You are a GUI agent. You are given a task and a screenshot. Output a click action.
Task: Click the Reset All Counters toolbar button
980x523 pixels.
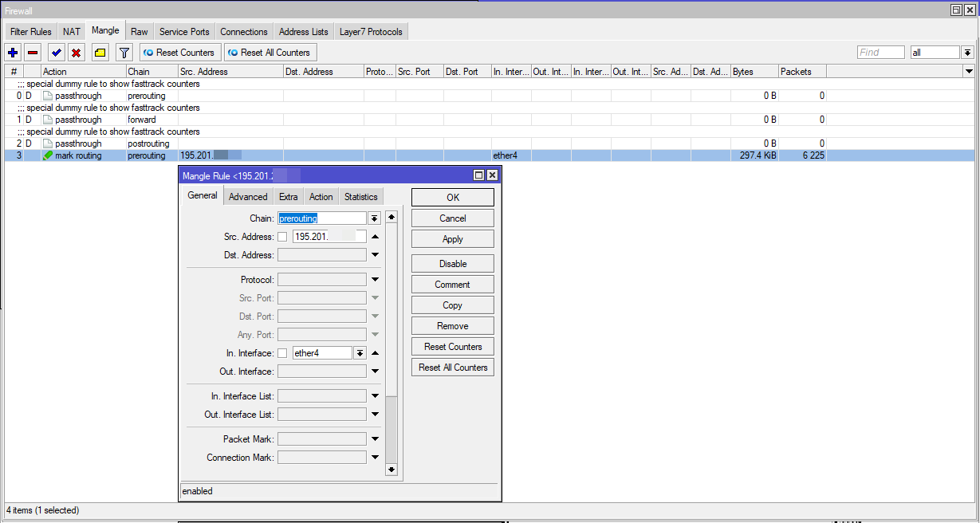[x=270, y=53]
